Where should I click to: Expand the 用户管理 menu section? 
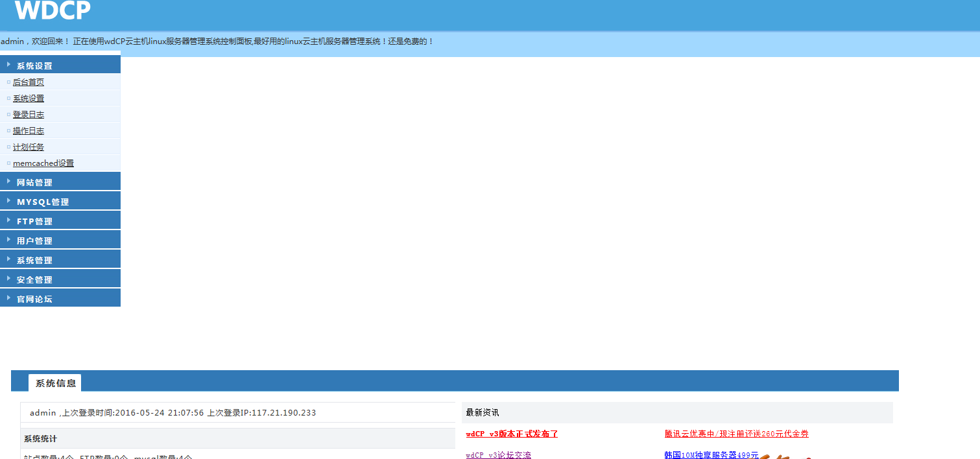(x=60, y=241)
